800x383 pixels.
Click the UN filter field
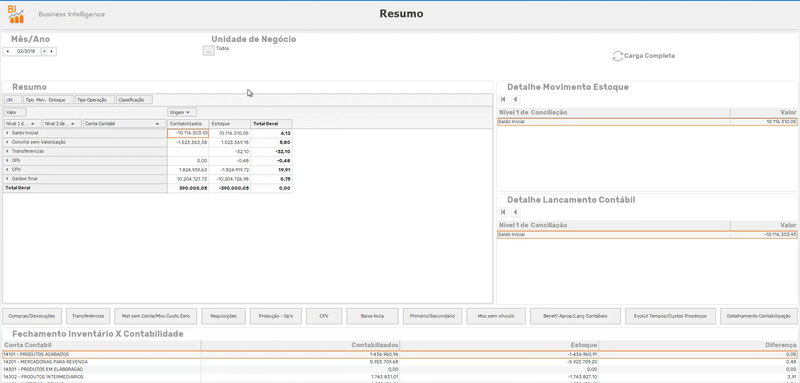(x=13, y=100)
